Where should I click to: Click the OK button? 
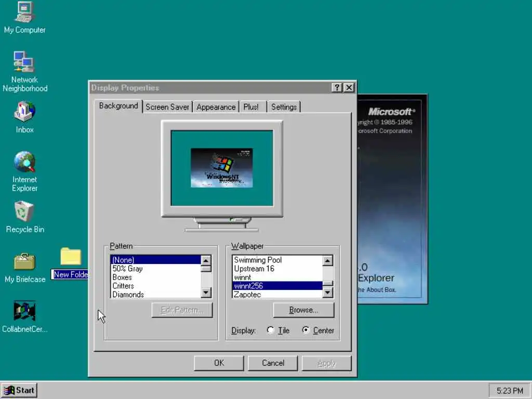219,363
